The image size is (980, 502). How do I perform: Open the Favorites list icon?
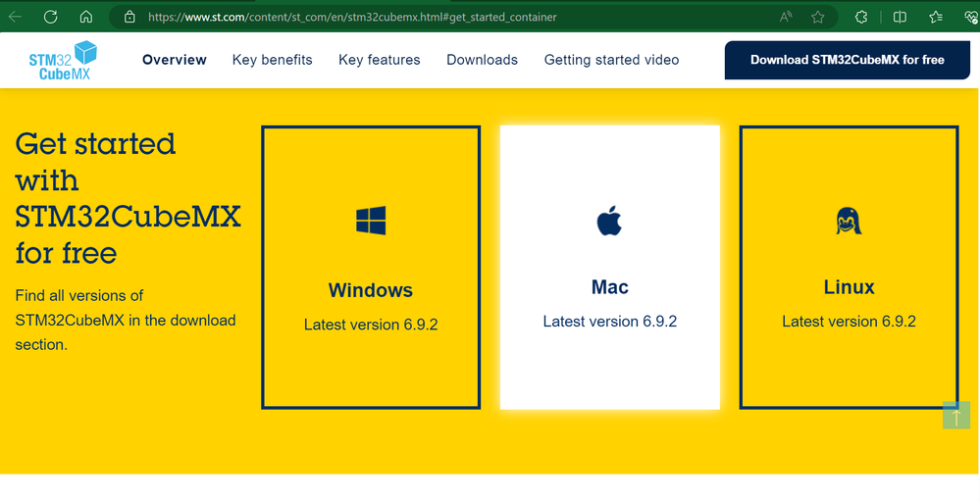click(x=936, y=17)
